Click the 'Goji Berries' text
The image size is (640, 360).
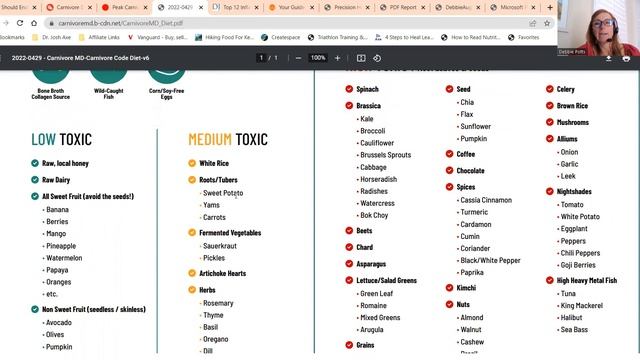(578, 265)
